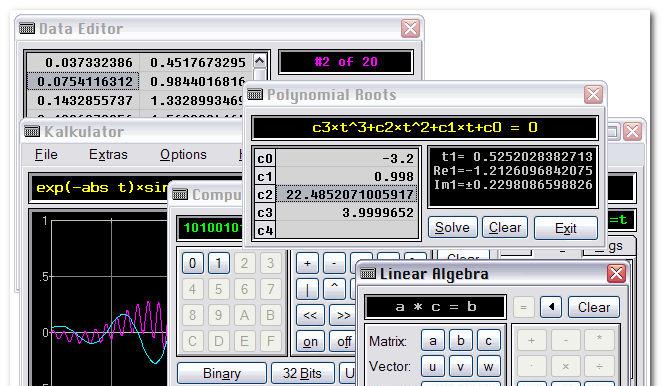
Task: Click the empty c4 coefficient field
Action: [x=347, y=231]
